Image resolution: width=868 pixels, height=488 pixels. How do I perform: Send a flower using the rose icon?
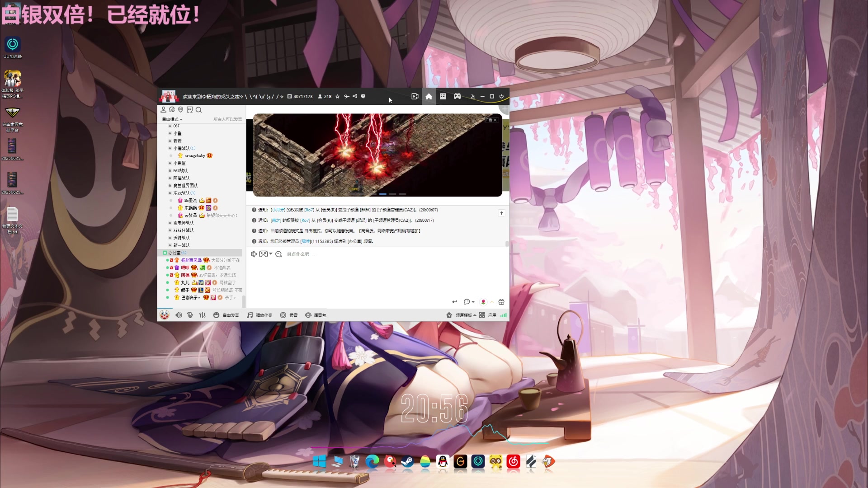[483, 302]
